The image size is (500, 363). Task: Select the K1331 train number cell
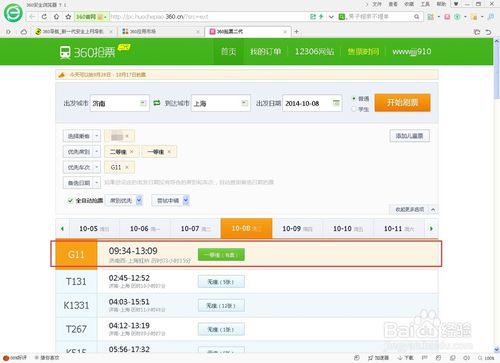76,305
